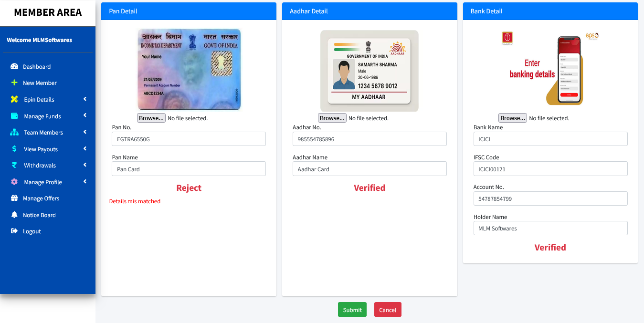Click the Epin Details icon

14,99
